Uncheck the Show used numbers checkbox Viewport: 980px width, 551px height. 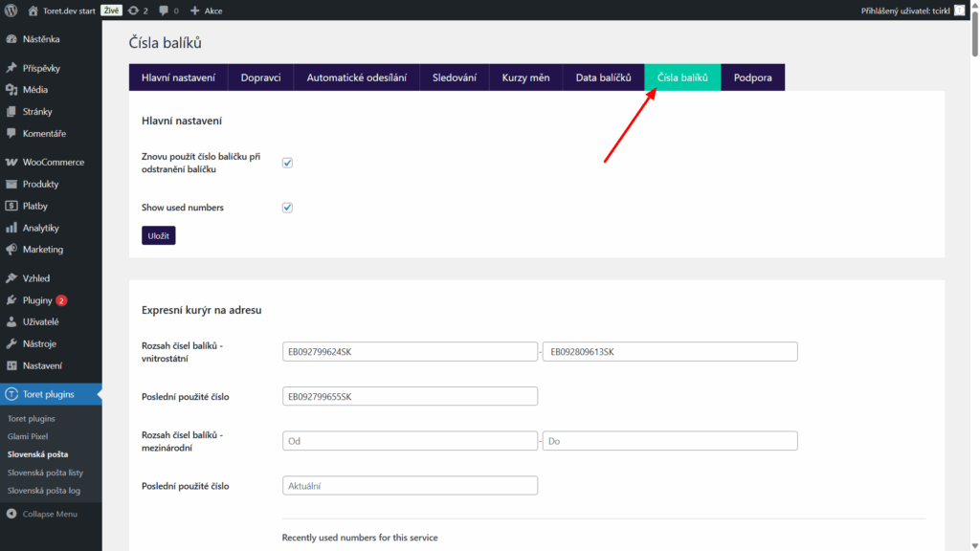click(287, 208)
